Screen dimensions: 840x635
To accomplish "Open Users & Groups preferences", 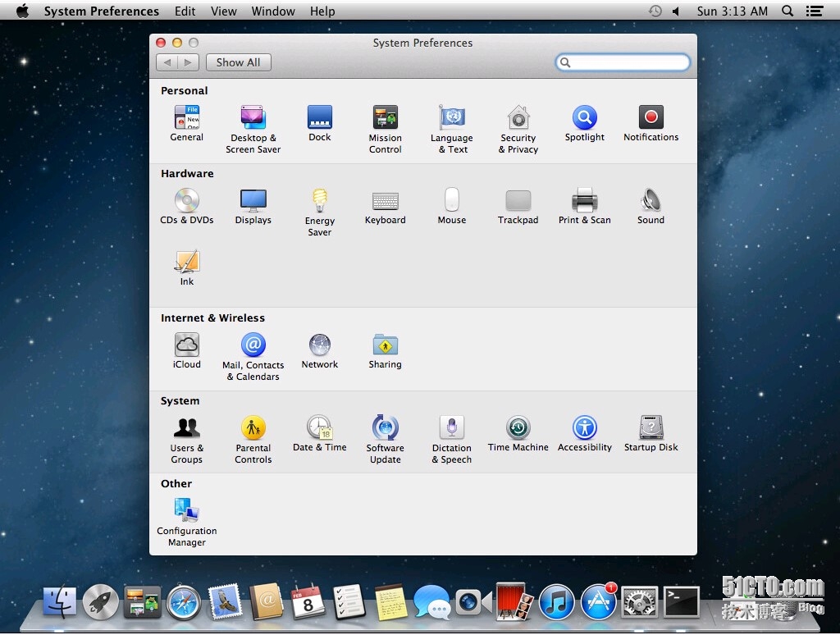I will (x=186, y=440).
